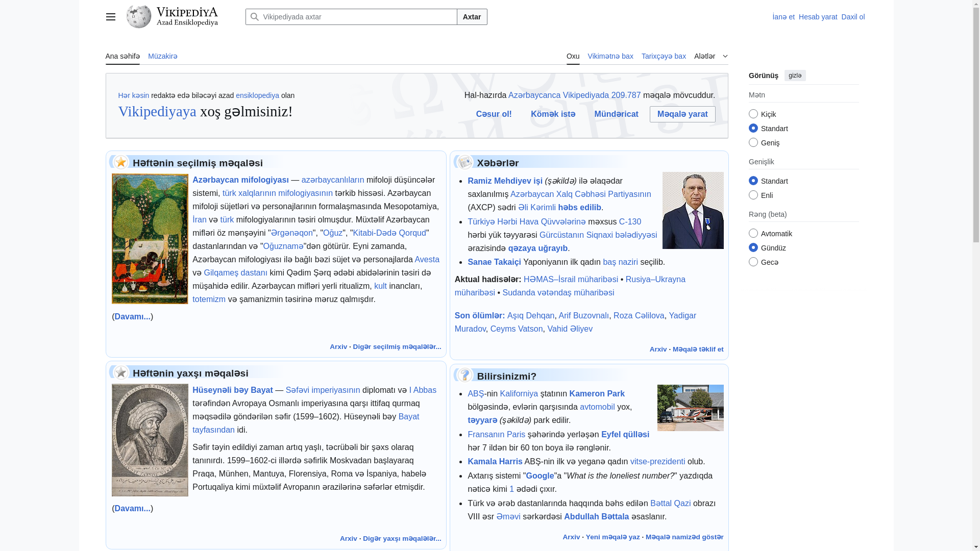Click the Cəsur ol! link

click(494, 114)
